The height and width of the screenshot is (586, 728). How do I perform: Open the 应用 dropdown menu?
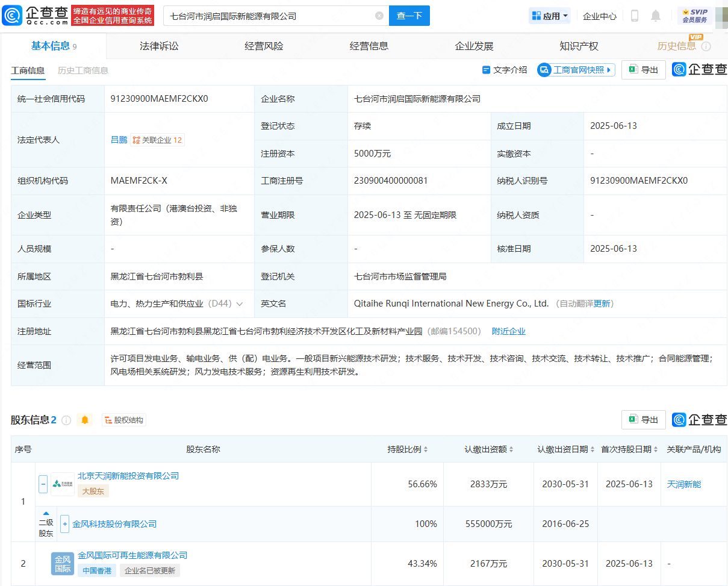click(x=550, y=16)
